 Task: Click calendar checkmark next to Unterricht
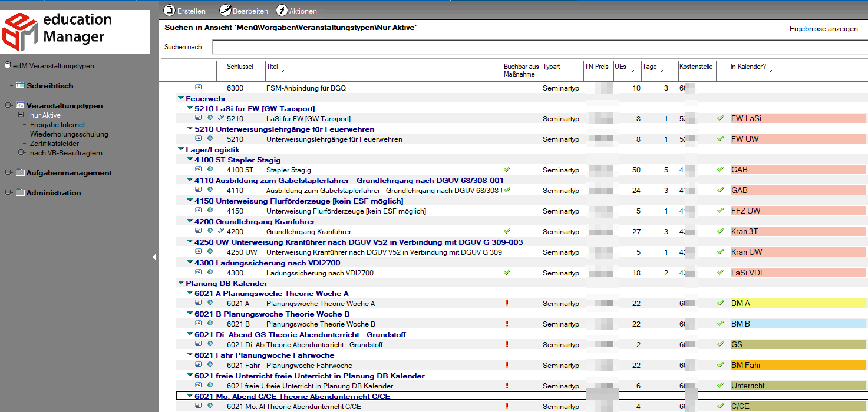pyautogui.click(x=720, y=386)
